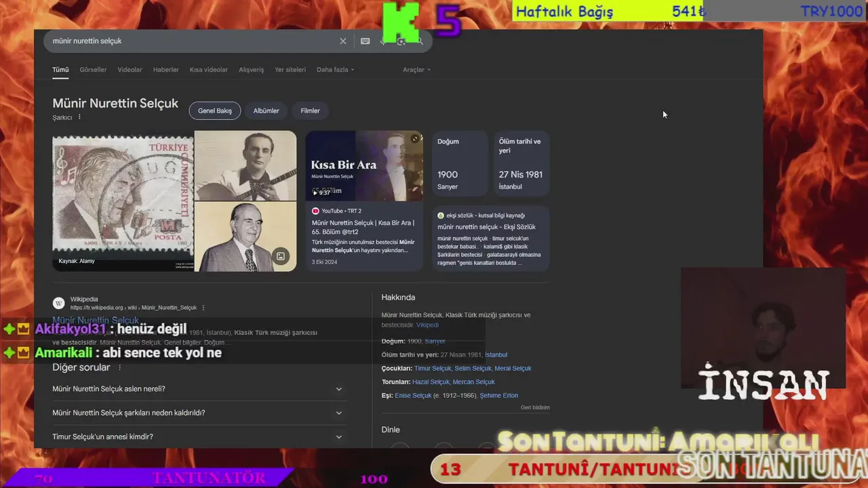Image resolution: width=868 pixels, height=488 pixels.
Task: Clear the search query with the X icon
Action: coord(343,41)
